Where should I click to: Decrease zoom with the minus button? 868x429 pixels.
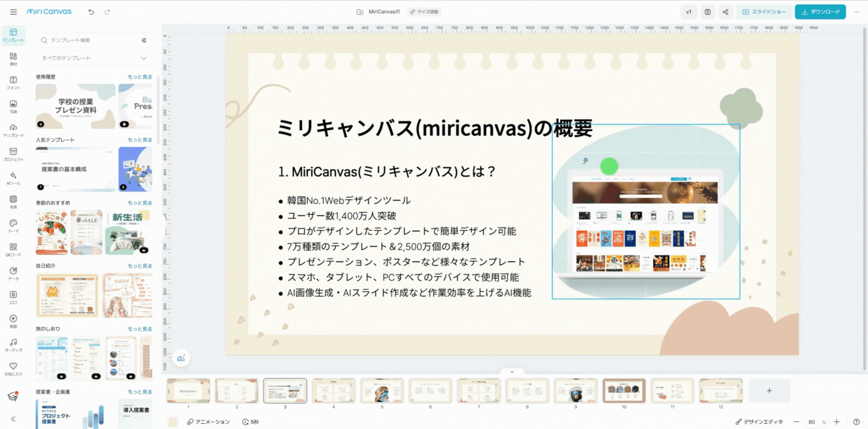[796, 422]
